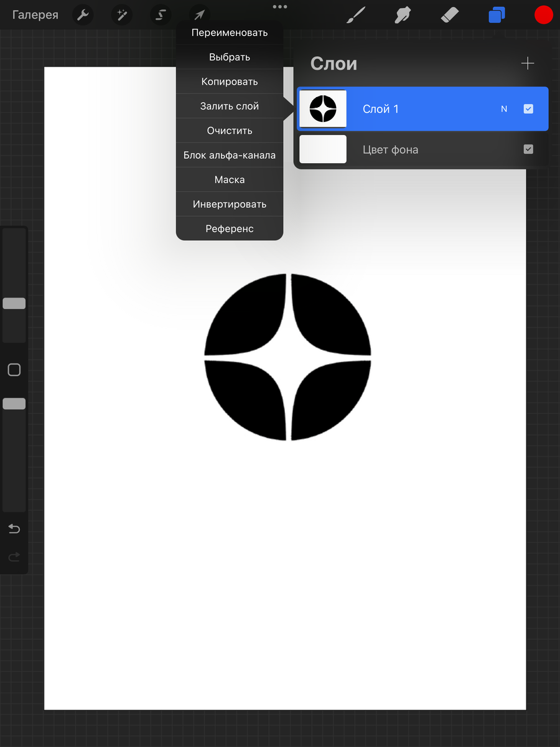The width and height of the screenshot is (560, 747).
Task: Choose Переименовать in the layer menu
Action: [x=230, y=32]
